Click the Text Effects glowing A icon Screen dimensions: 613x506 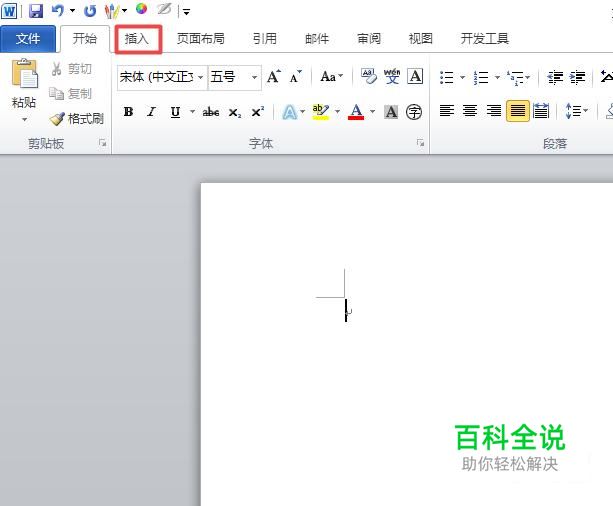(x=290, y=112)
